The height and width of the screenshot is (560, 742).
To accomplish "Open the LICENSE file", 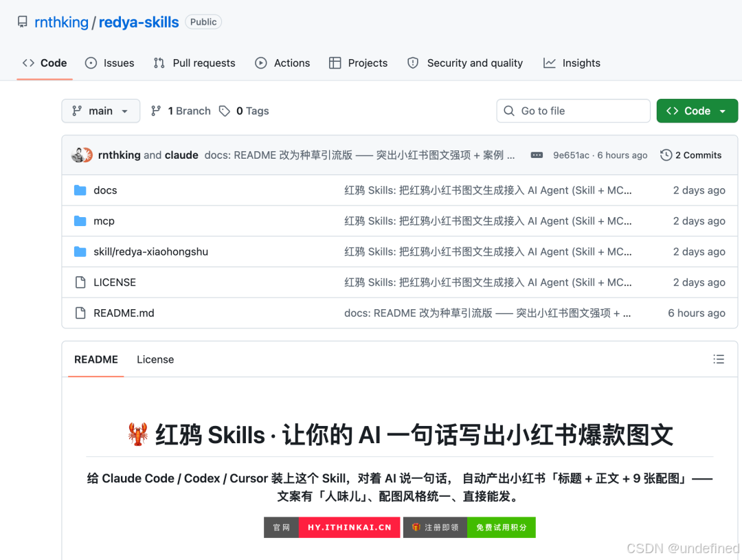I will (x=115, y=282).
